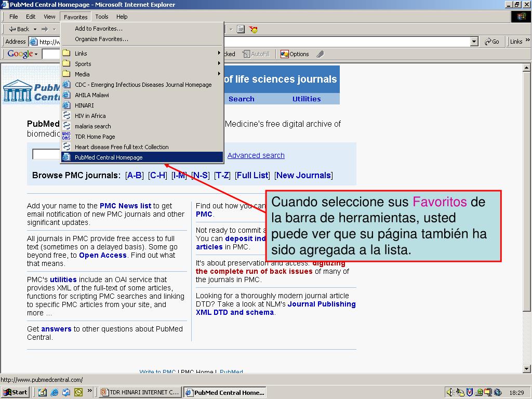
Task: Open Journal Publishing XML DTD and schema link
Action: tap(276, 308)
